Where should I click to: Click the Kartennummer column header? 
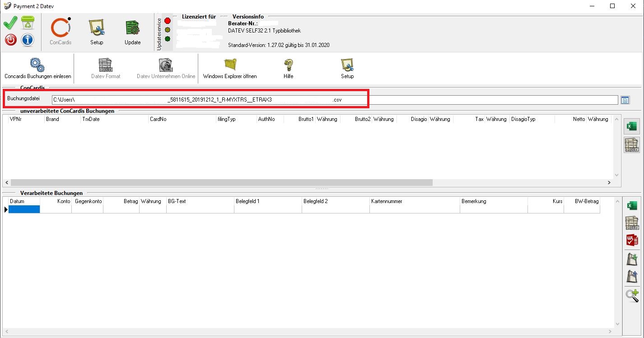click(x=415, y=201)
